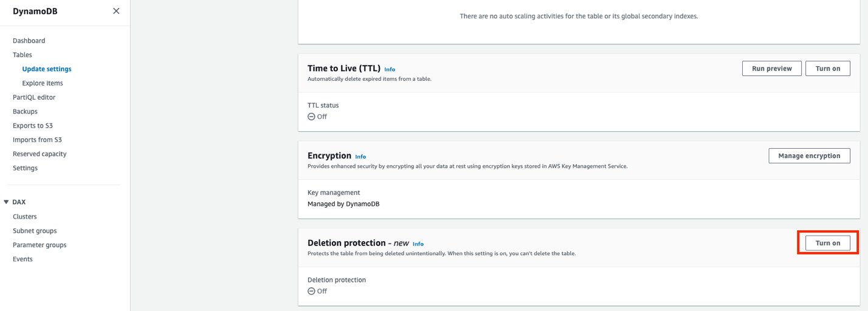Open the Dashboard page
This screenshot has height=311, width=868.
pos(29,41)
